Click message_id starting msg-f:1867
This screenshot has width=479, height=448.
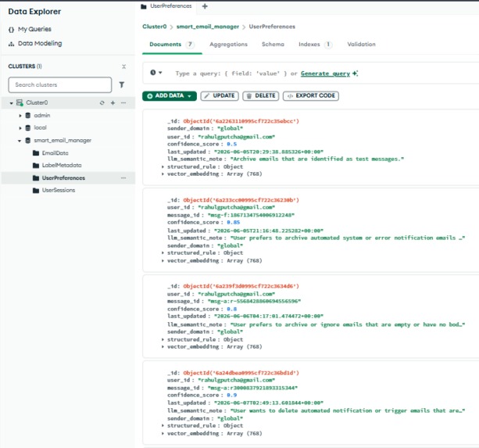point(251,215)
